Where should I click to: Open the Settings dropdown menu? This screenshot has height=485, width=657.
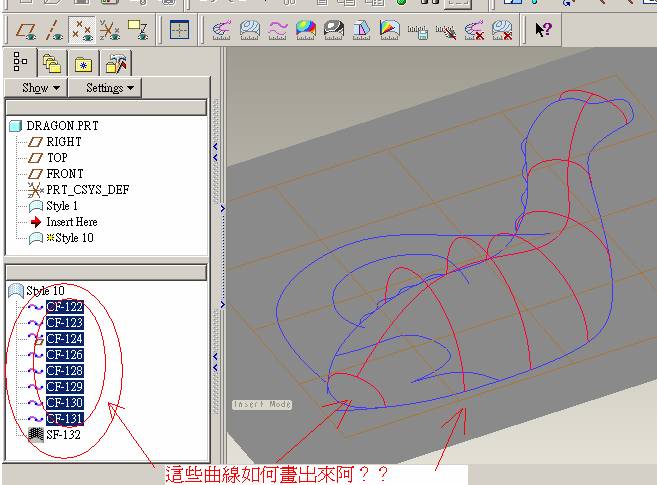pyautogui.click(x=105, y=88)
